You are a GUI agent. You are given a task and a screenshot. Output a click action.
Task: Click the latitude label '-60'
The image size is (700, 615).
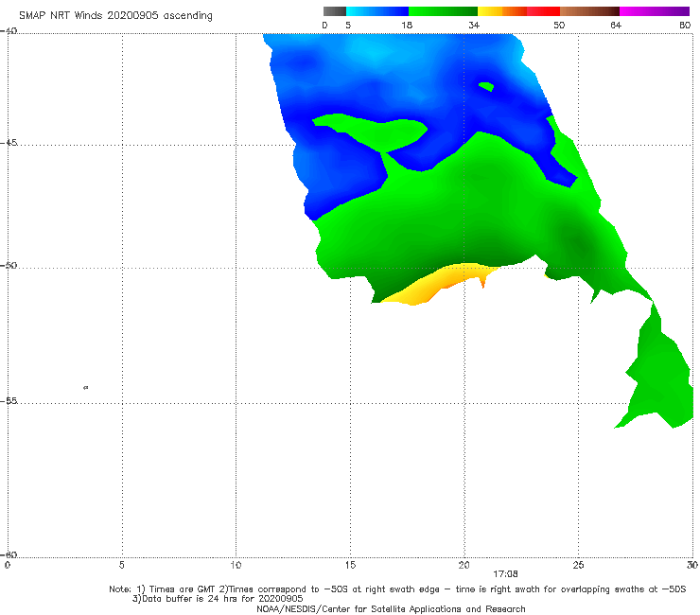[9, 554]
